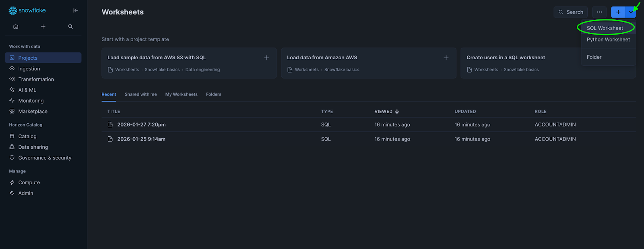Click the home icon in sidebar

tap(16, 27)
